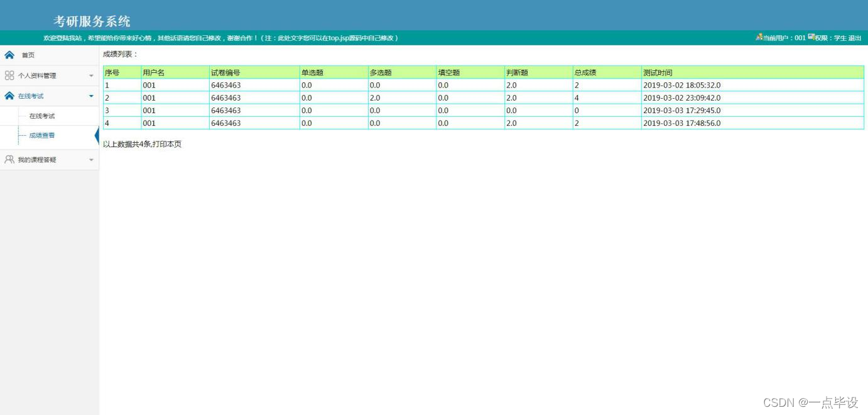Select the 成绩查看 sub-item
The image size is (868, 415).
[x=42, y=136]
